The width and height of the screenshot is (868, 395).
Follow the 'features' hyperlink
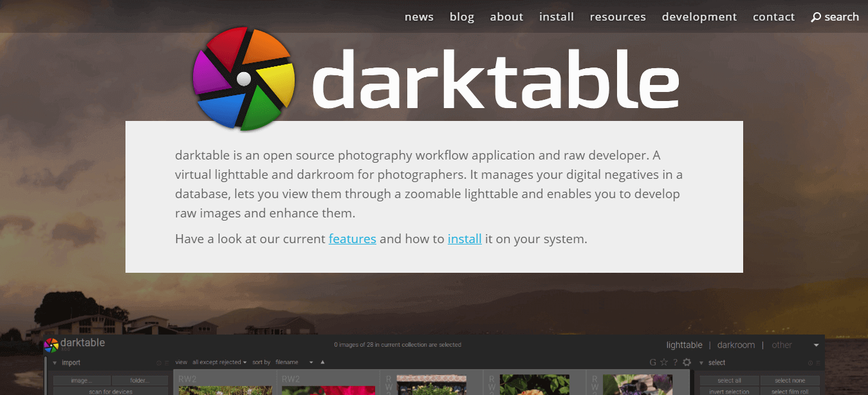click(x=352, y=239)
